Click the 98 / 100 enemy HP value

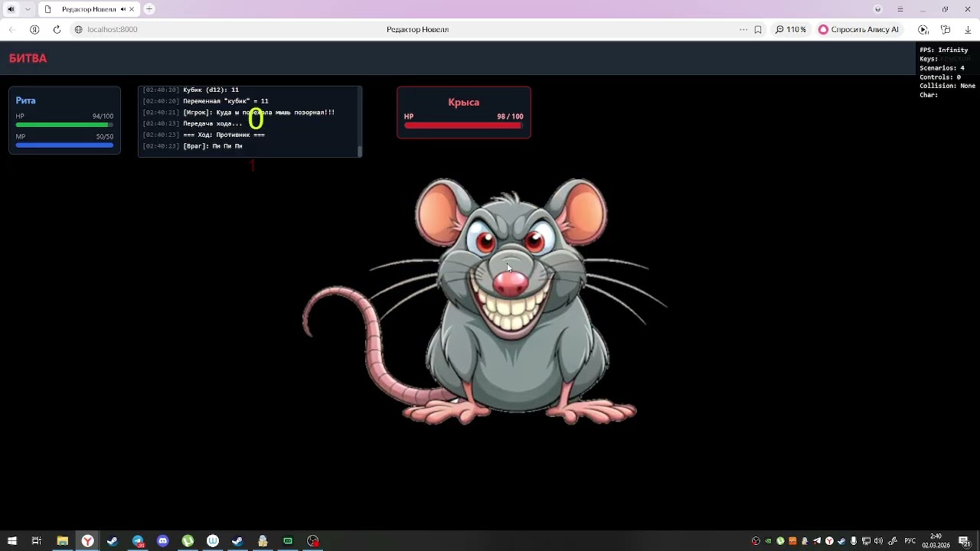510,116
